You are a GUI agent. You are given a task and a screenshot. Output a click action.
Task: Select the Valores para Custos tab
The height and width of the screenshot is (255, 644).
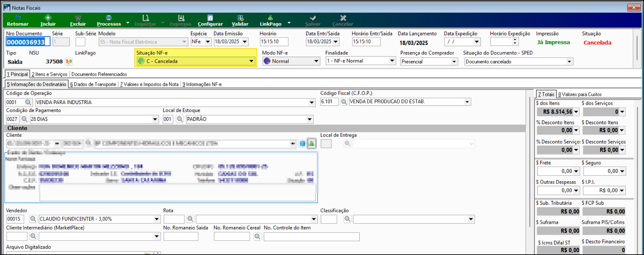(580, 94)
